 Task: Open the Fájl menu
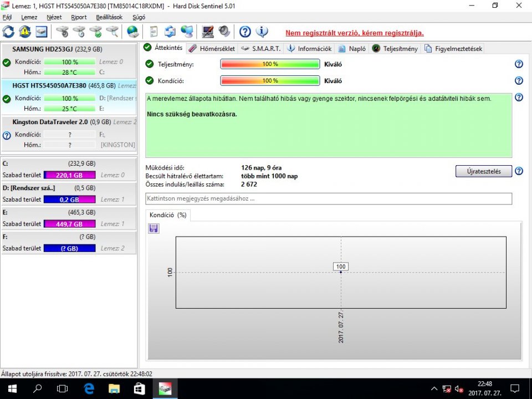point(7,17)
